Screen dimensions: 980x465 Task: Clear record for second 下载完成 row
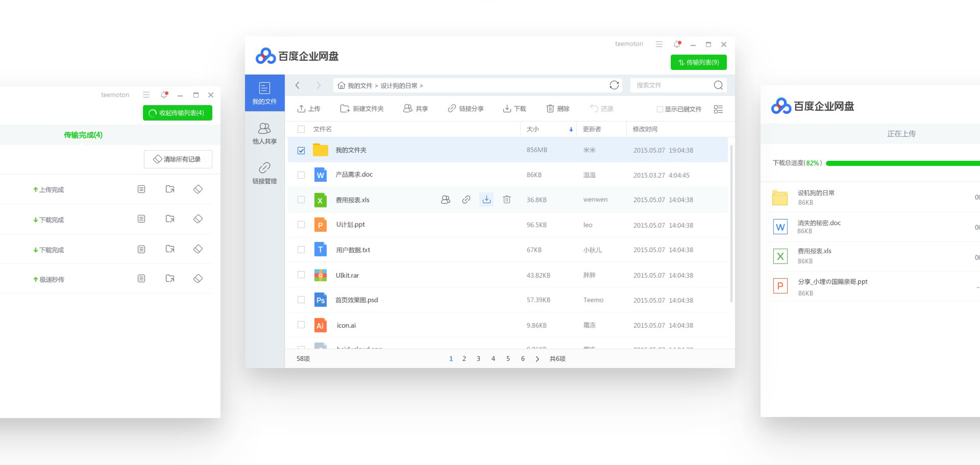198,249
